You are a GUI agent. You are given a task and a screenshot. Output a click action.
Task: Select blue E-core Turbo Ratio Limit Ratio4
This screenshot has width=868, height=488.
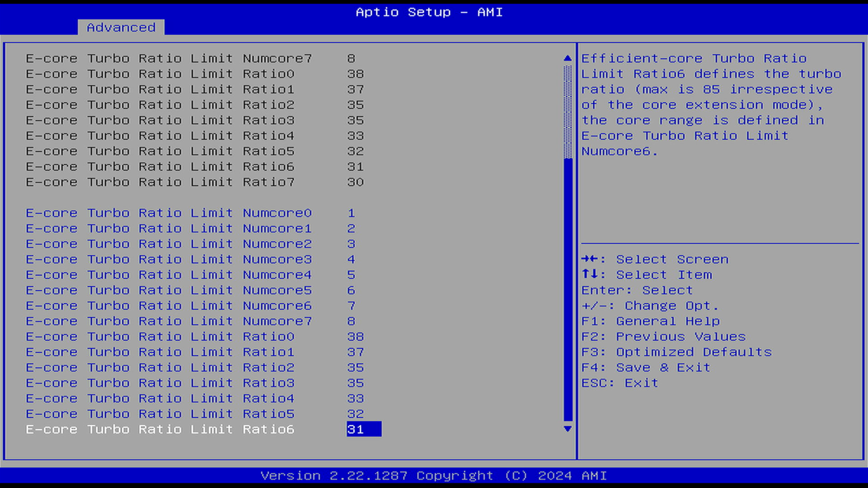click(160, 399)
